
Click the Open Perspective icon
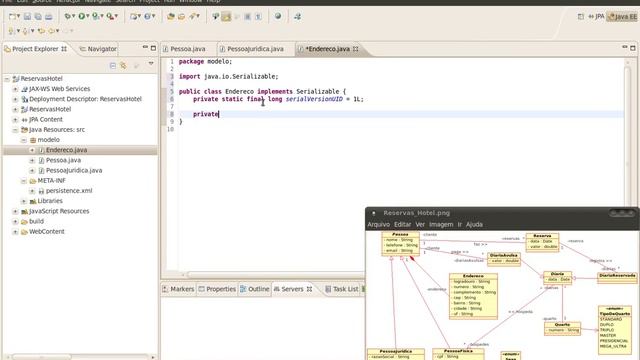(580, 16)
